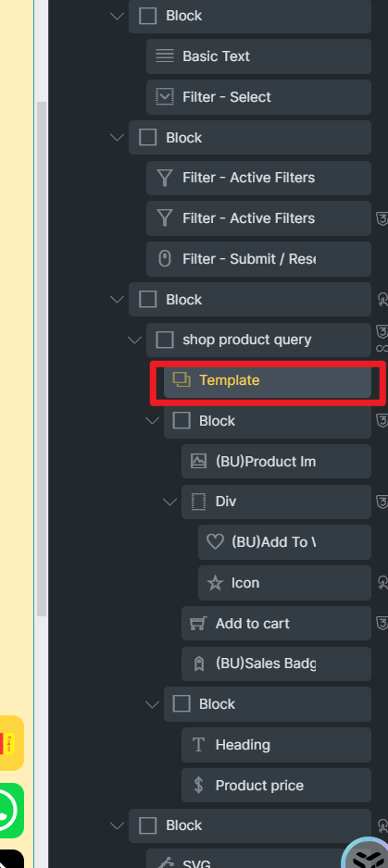Collapse the Block containing Basic Text
The width and height of the screenshot is (388, 868).
[x=117, y=16]
